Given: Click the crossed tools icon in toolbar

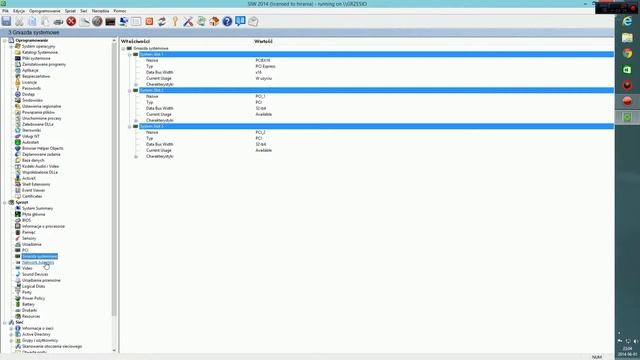Looking at the screenshot, I should [x=188, y=21].
